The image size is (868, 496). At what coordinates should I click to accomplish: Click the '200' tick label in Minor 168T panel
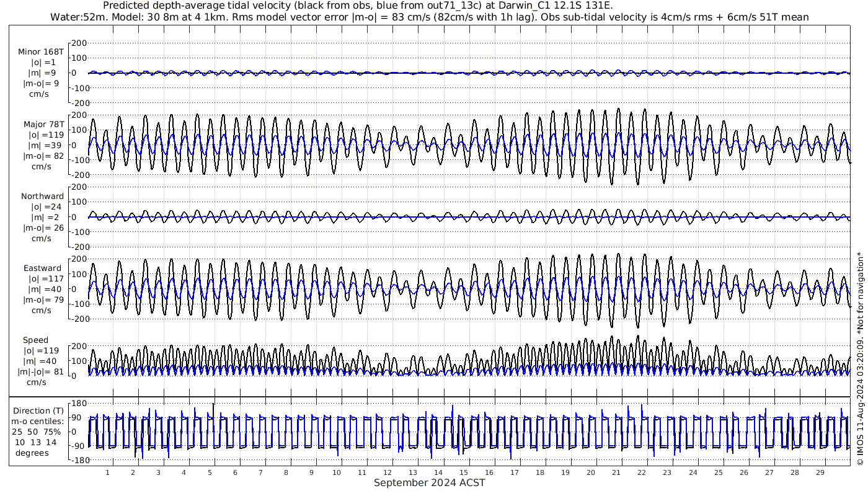click(78, 43)
